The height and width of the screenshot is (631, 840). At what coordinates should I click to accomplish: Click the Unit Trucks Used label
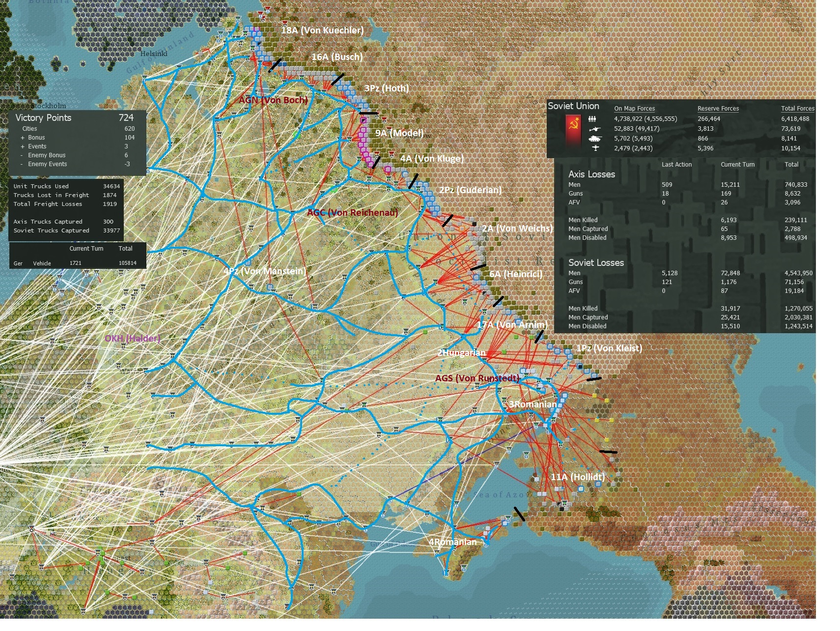pos(41,186)
